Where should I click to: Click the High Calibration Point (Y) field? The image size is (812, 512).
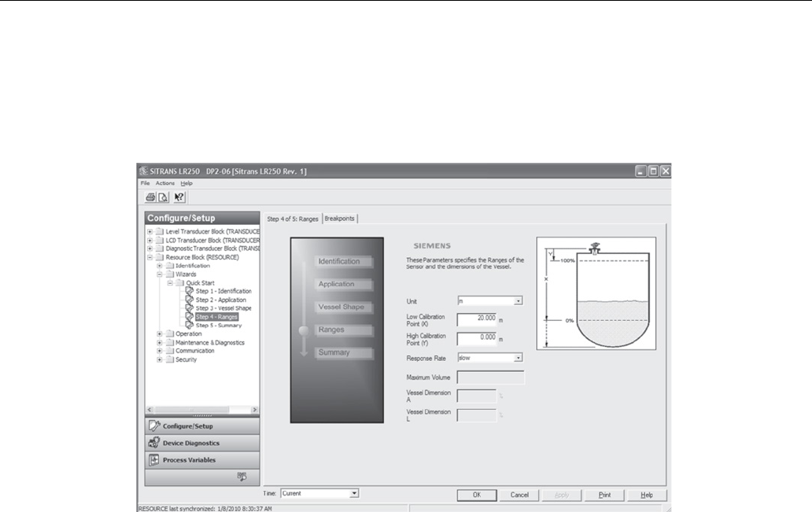[x=477, y=338]
